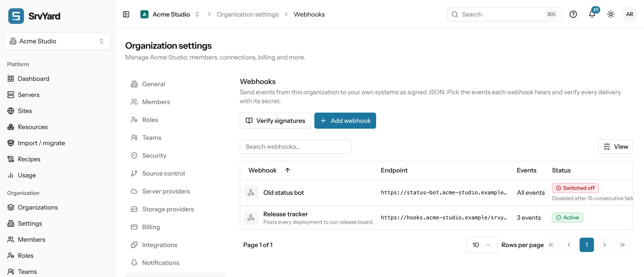644x277 pixels.
Task: Open Organizations in the sidebar
Action: [57, 208]
